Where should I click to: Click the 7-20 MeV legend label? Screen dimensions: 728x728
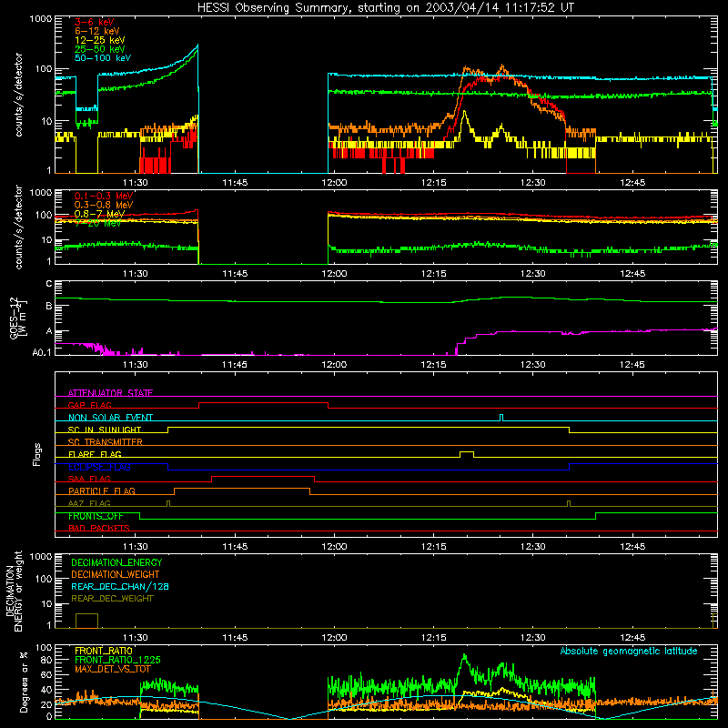(97, 223)
